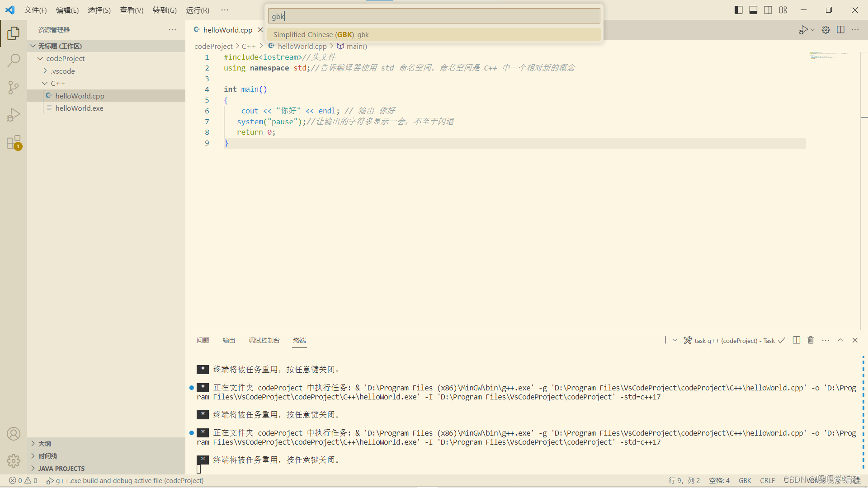868x488 pixels.
Task: Focus the encoding search input box
Action: [x=434, y=16]
